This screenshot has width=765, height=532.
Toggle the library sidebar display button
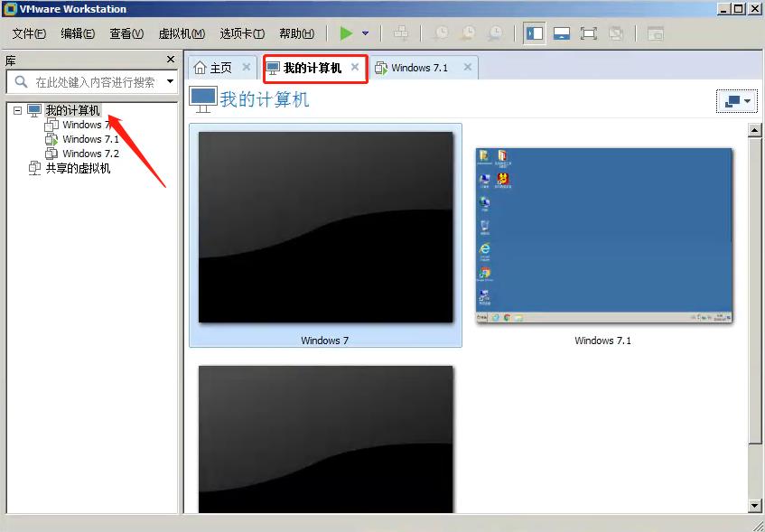tap(534, 33)
